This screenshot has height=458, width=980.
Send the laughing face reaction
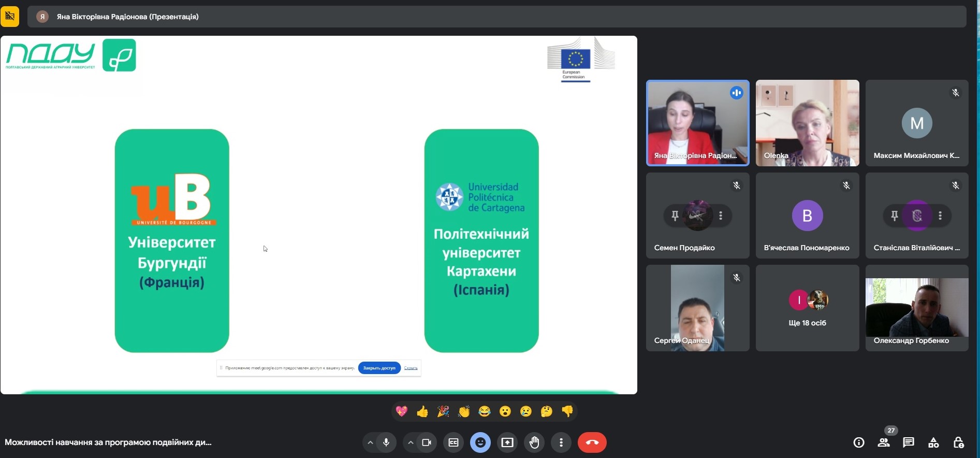485,411
